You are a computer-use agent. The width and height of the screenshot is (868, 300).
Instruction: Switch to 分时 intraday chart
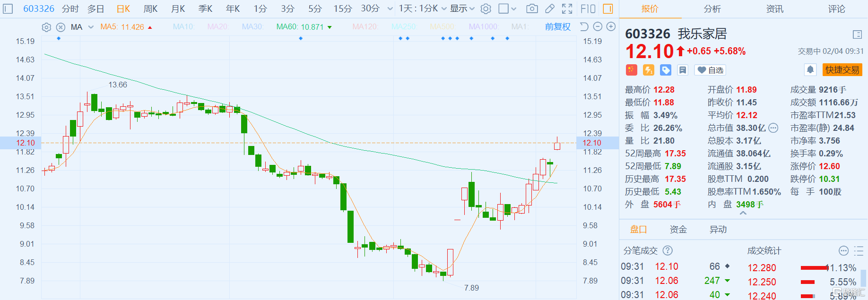pos(70,9)
